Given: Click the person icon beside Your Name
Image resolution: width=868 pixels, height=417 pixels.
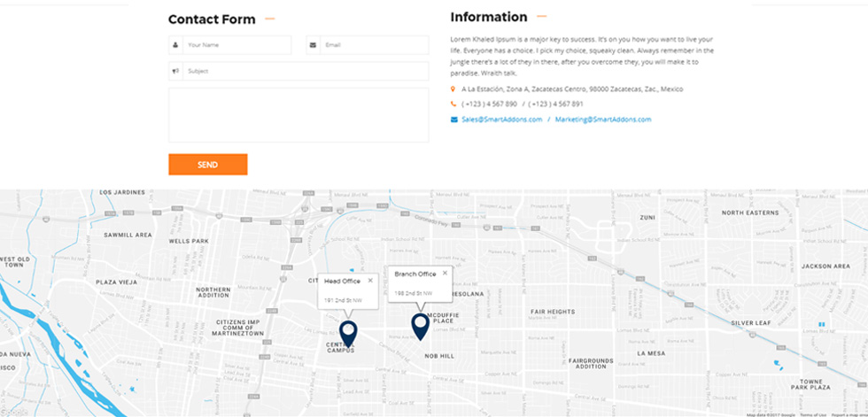Looking at the screenshot, I should 175,45.
